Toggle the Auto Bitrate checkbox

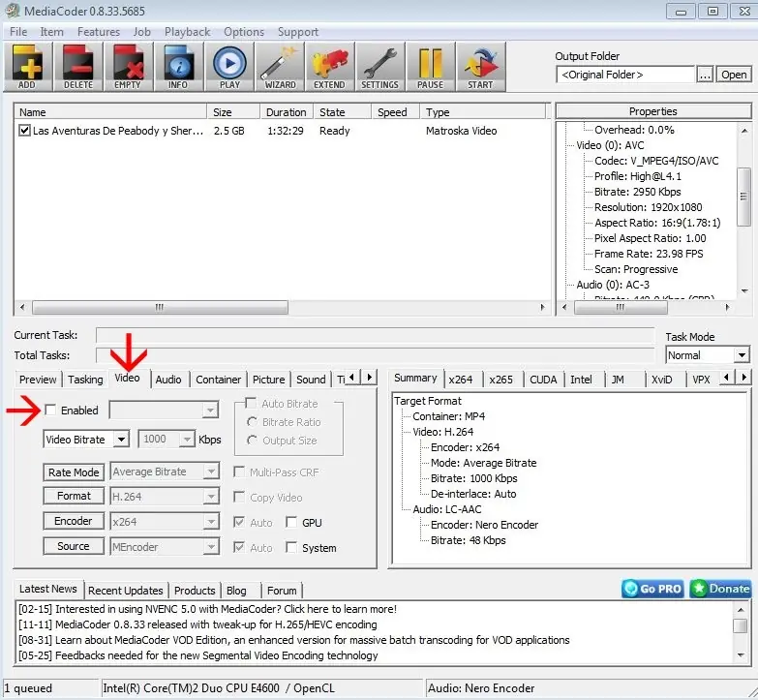251,403
